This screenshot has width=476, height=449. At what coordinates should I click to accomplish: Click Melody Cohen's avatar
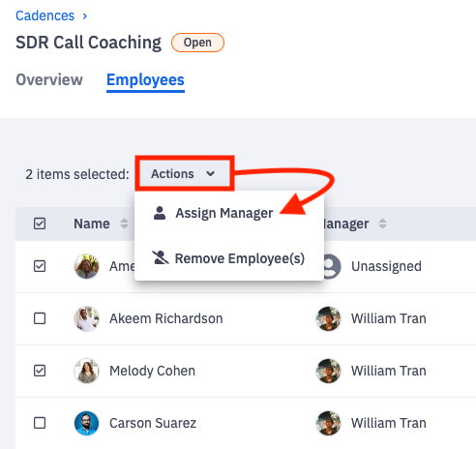pos(86,371)
